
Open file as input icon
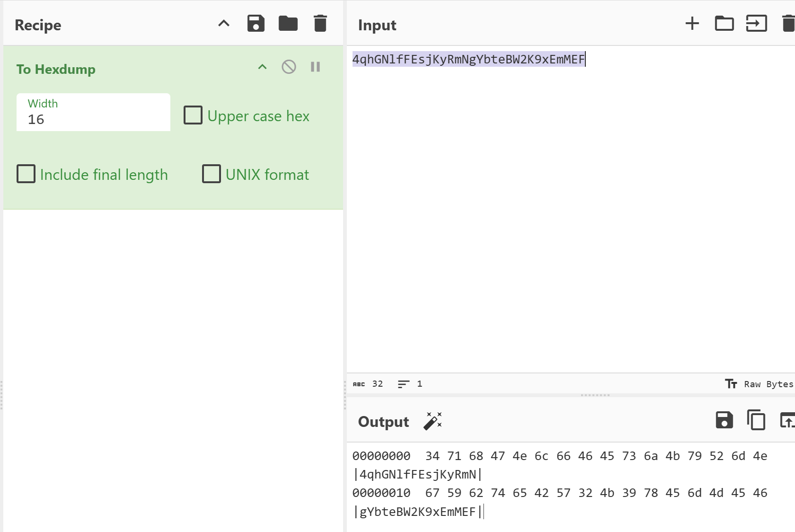(756, 24)
